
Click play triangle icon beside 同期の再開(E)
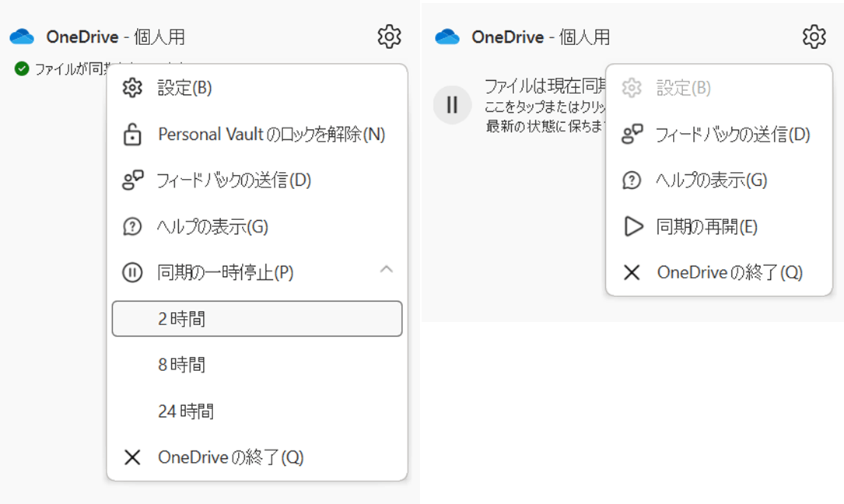[633, 226]
